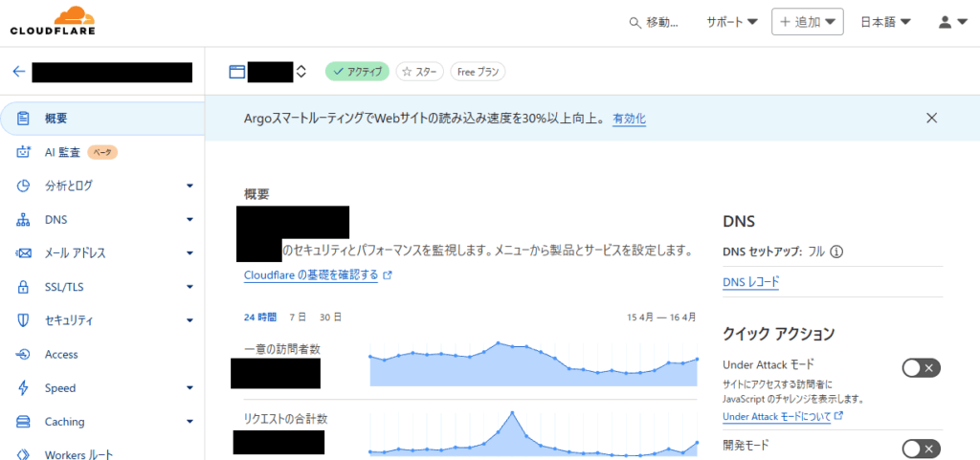Toggle Under Attack モード switch
The width and height of the screenshot is (980, 460).
[922, 368]
